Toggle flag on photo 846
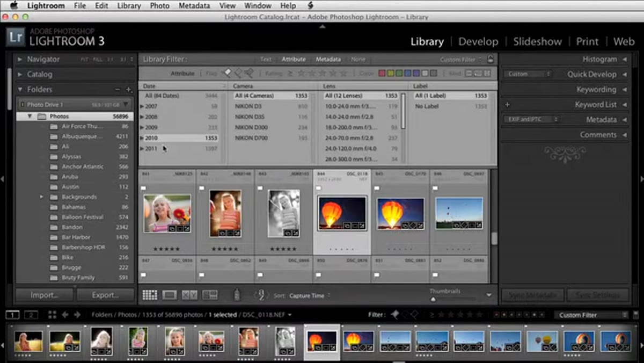Image resolution: width=644 pixels, height=363 pixels. 435,188
